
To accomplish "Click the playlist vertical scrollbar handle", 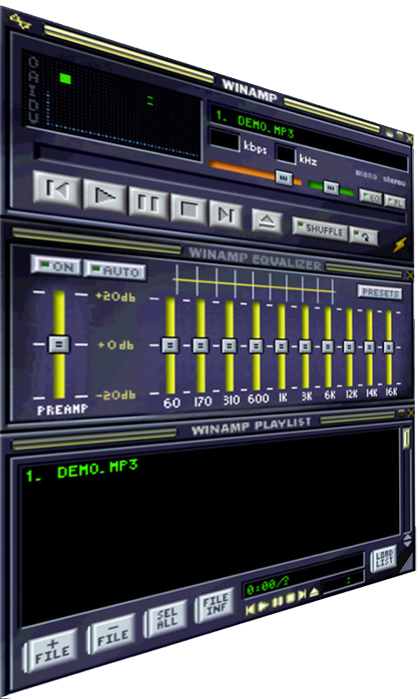I will (406, 439).
